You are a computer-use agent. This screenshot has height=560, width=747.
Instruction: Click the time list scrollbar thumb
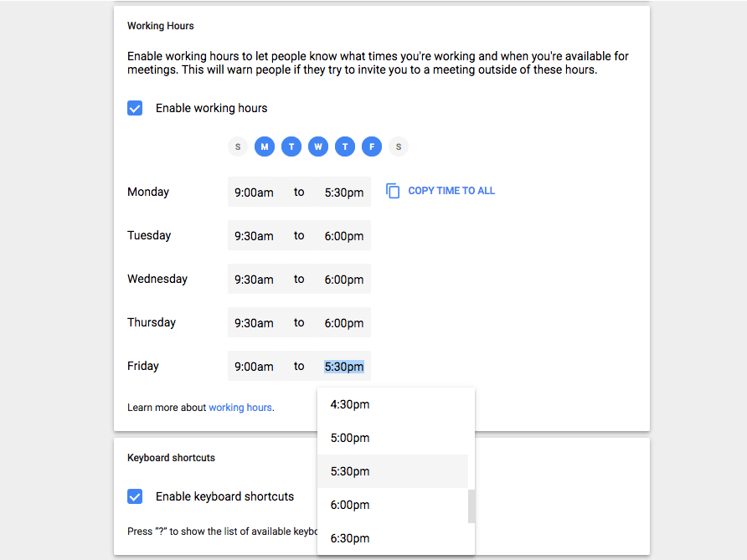point(471,506)
